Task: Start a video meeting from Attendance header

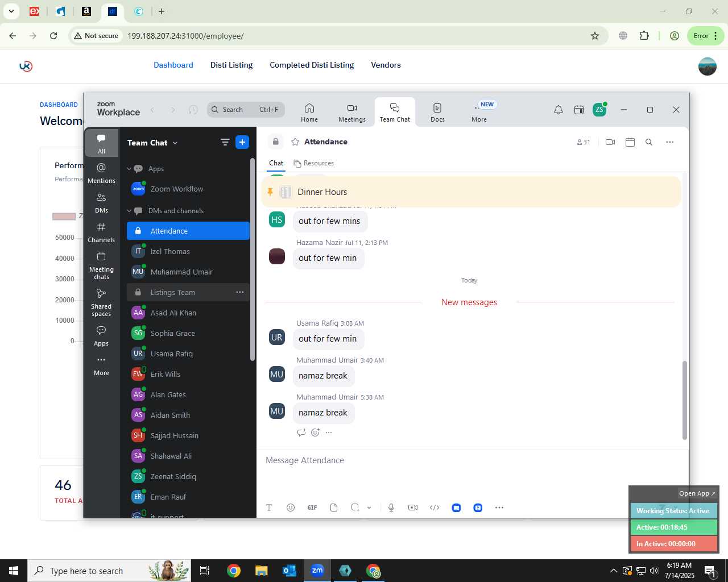Action: [x=610, y=142]
